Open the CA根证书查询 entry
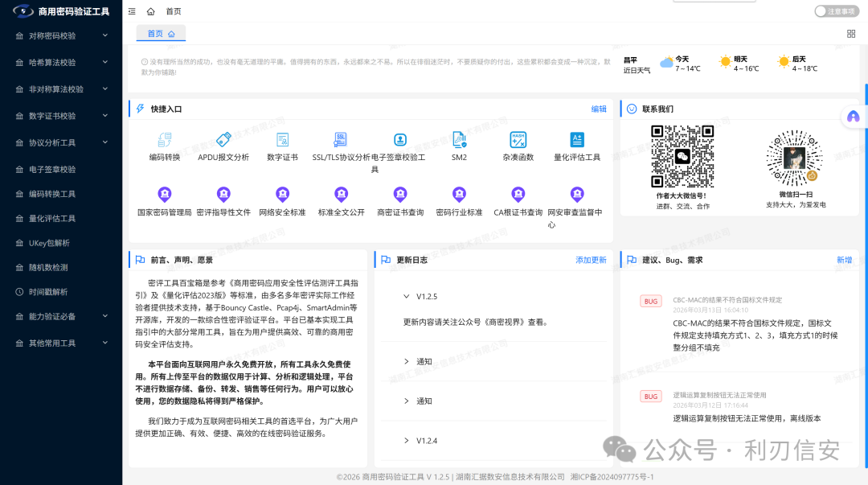 518,198
